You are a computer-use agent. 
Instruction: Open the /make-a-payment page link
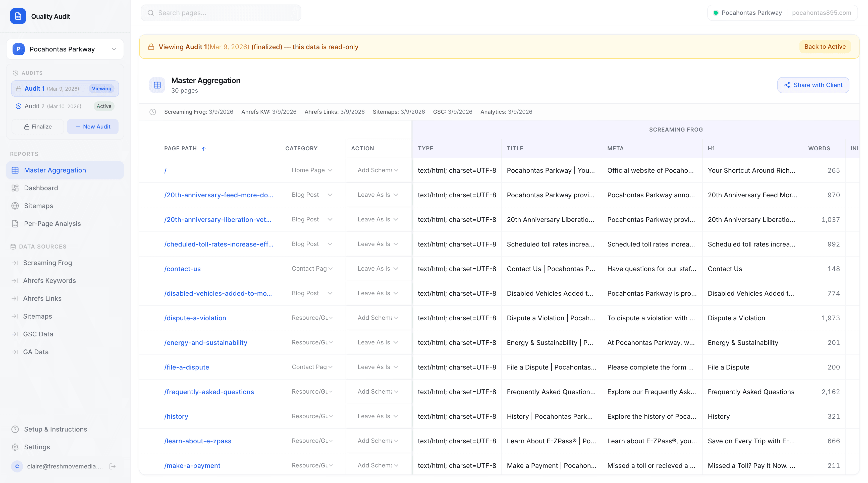tap(192, 465)
